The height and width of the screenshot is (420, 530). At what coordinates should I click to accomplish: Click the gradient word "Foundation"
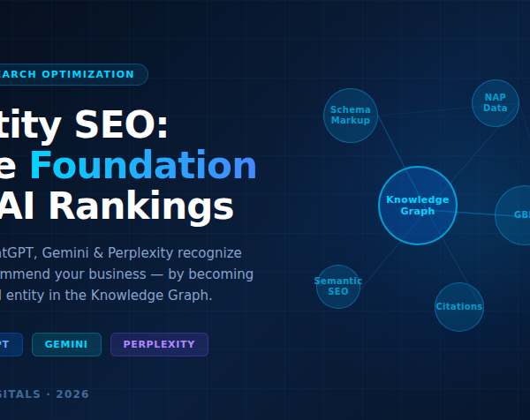[143, 165]
